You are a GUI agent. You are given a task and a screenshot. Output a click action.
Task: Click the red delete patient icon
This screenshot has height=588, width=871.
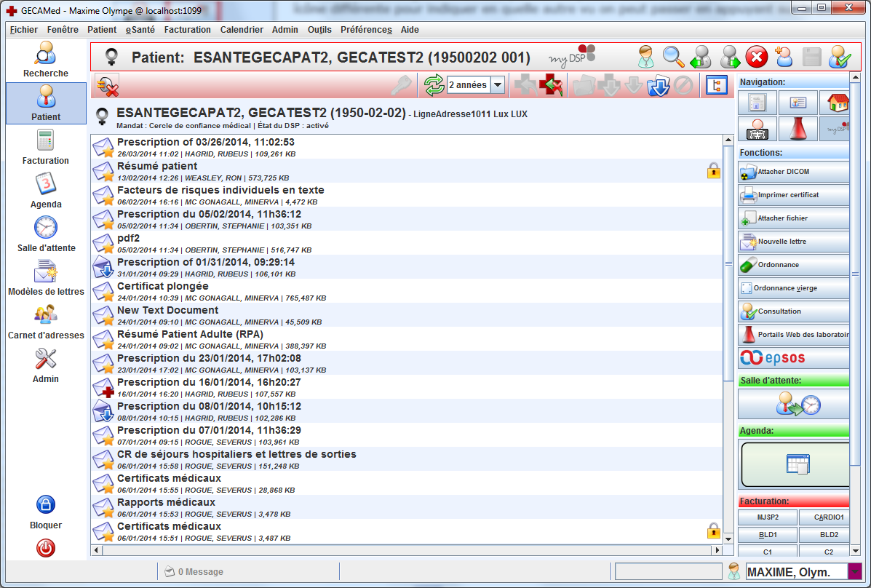[x=757, y=57]
